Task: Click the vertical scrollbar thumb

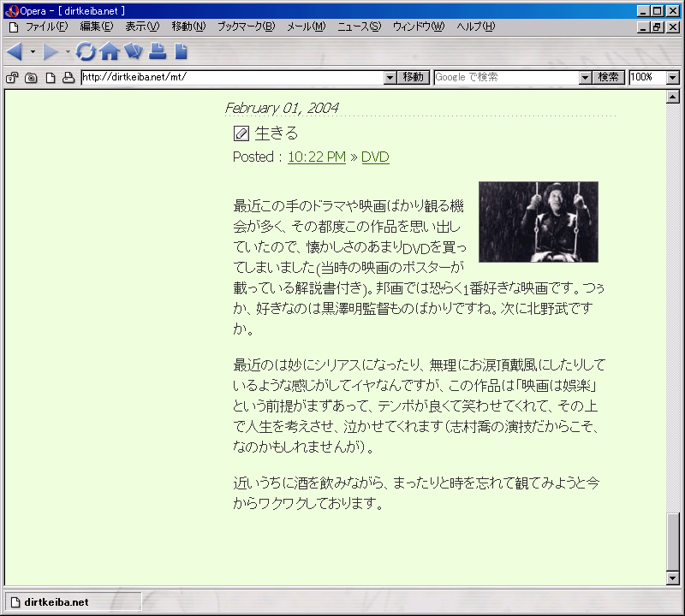Action: pos(673,542)
